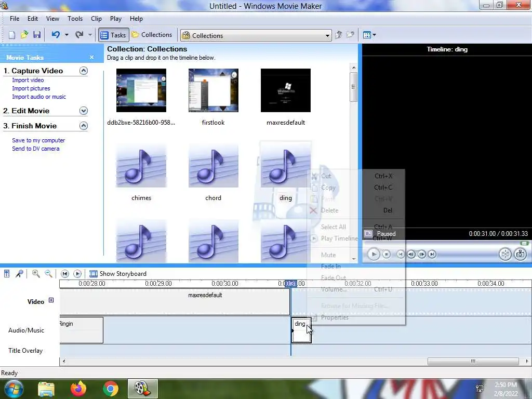Click the Import pictures link
This screenshot has width=532, height=399.
click(31, 88)
